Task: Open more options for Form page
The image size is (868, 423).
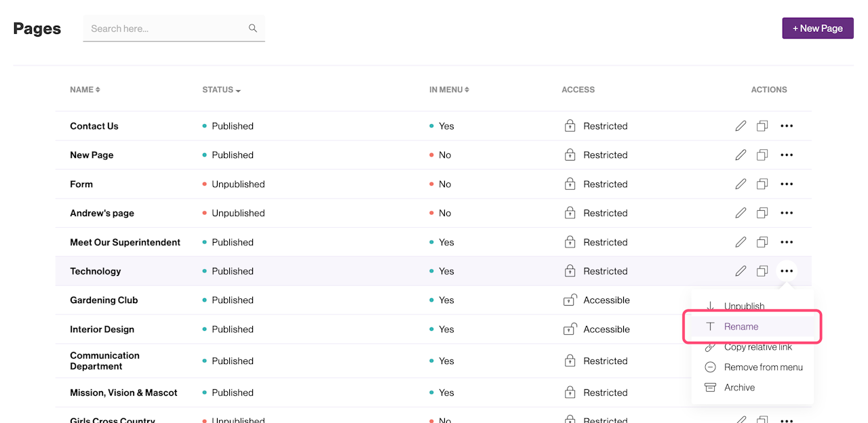Action: point(787,184)
